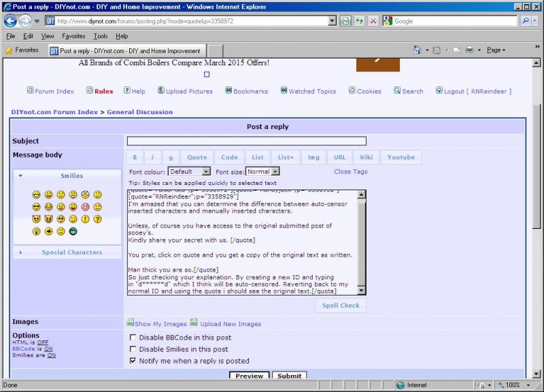
Task: Open the Font size dropdown
Action: coord(262,172)
